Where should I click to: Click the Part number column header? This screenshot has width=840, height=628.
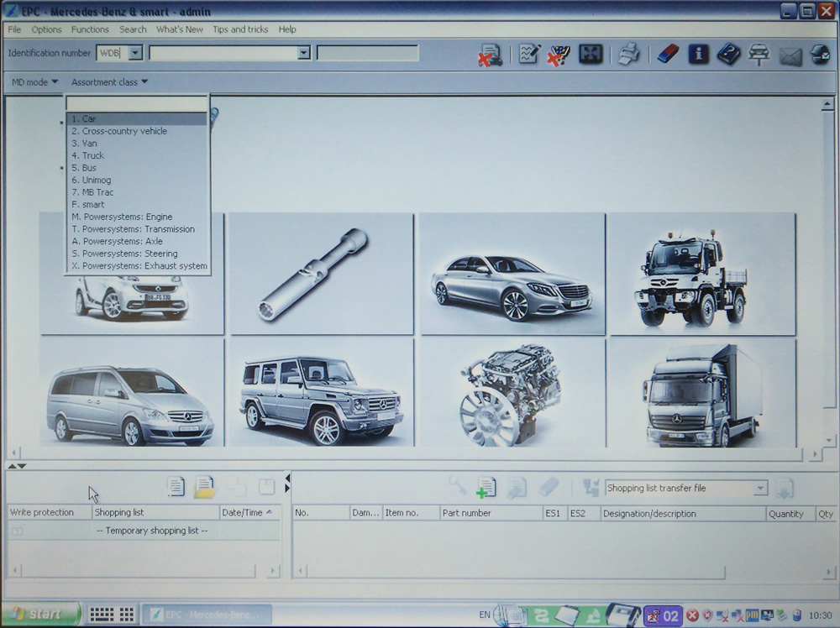(x=491, y=513)
